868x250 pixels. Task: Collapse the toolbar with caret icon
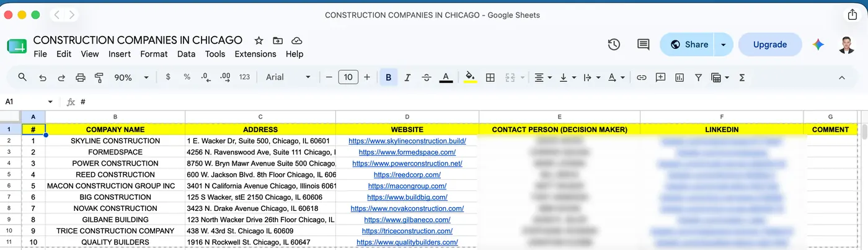841,78
